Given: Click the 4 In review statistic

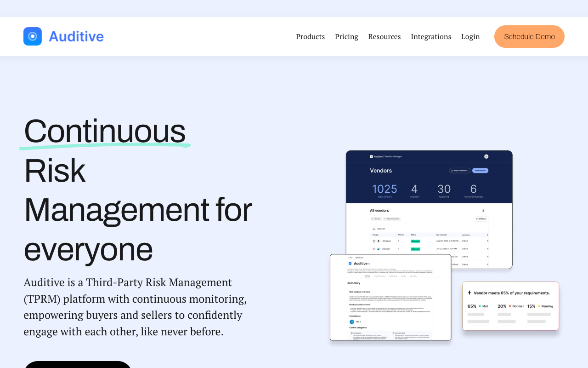Looking at the screenshot, I should click(x=414, y=190).
